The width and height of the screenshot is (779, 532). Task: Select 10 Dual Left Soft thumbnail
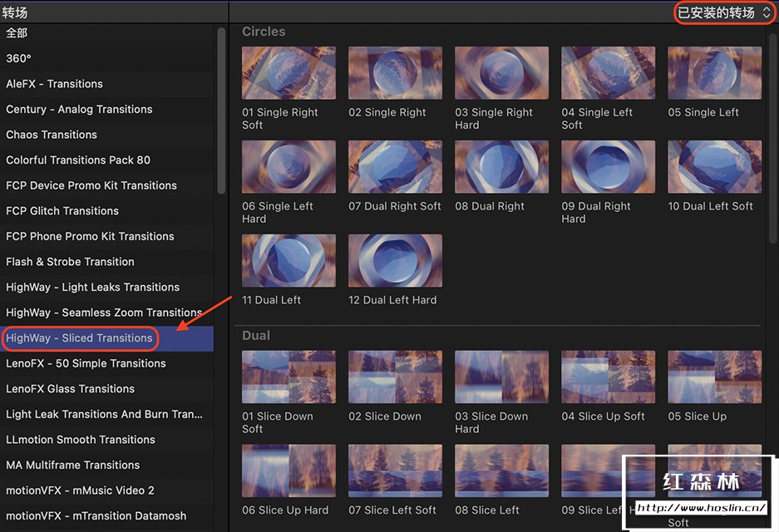714,166
